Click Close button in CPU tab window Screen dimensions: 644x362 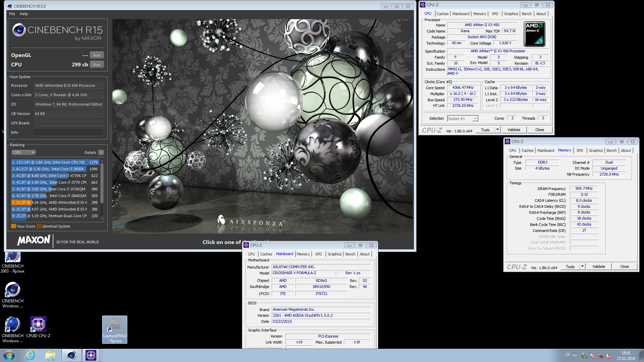(539, 130)
